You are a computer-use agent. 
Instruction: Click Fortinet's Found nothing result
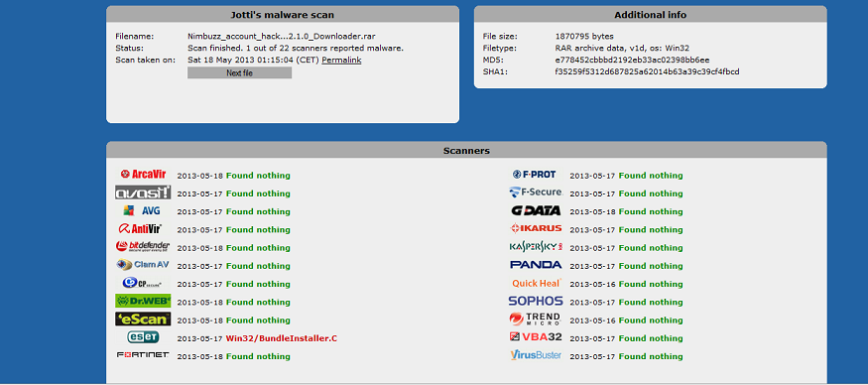258,356
